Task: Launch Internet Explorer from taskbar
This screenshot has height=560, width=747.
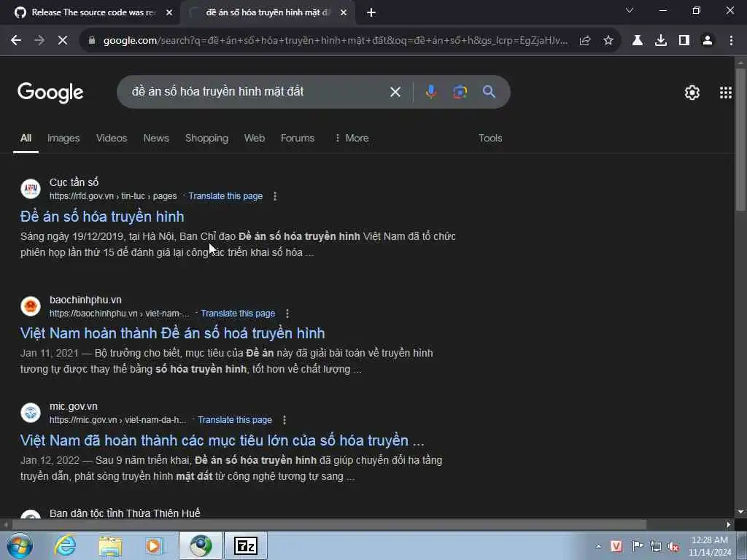Action: point(65,545)
